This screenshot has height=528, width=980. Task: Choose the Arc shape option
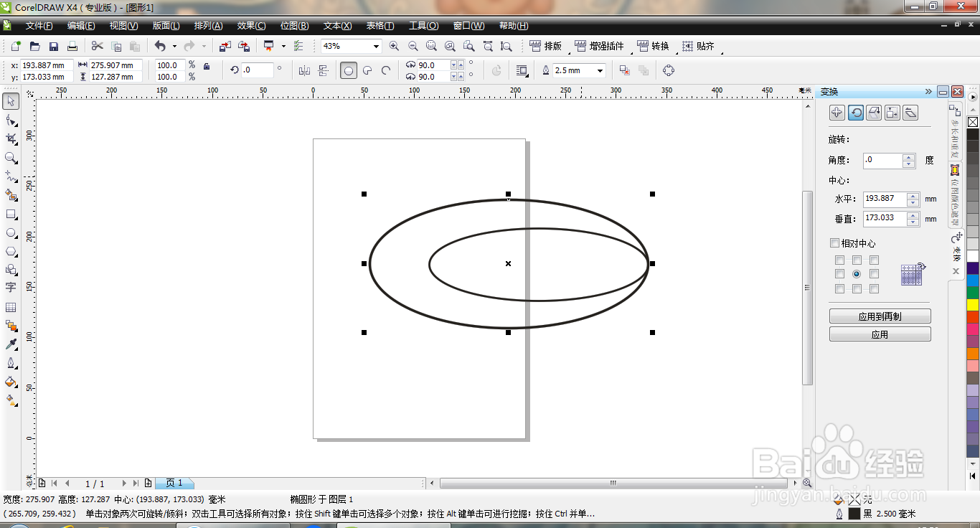[386, 70]
